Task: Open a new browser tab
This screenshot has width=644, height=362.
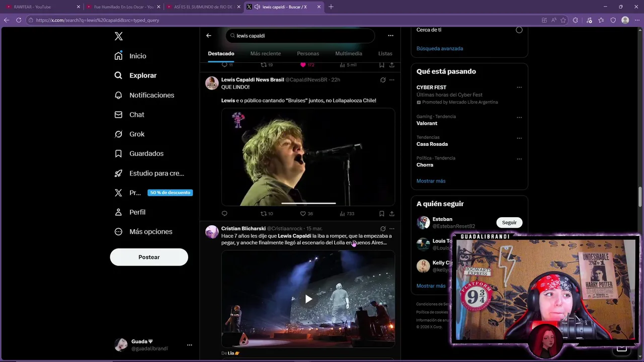Action: pyautogui.click(x=331, y=7)
